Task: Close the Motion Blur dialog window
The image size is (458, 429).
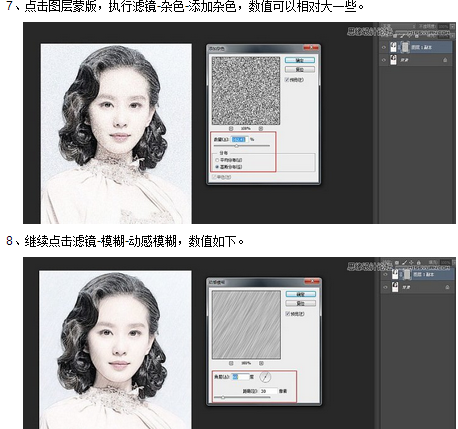Action: [x=312, y=282]
